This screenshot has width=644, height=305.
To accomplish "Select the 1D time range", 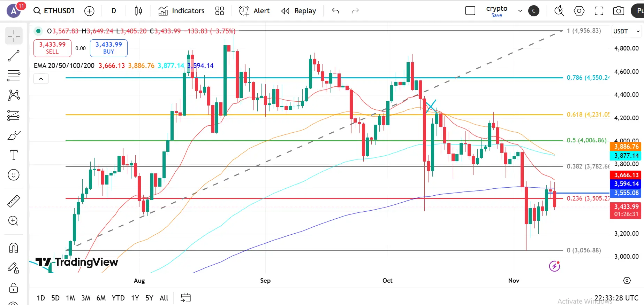I will tap(41, 298).
